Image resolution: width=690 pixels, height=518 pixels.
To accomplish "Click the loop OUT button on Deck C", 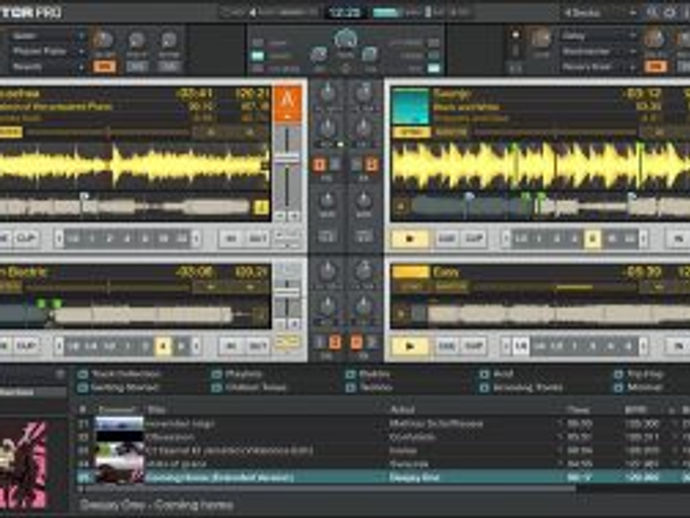I will (x=257, y=346).
